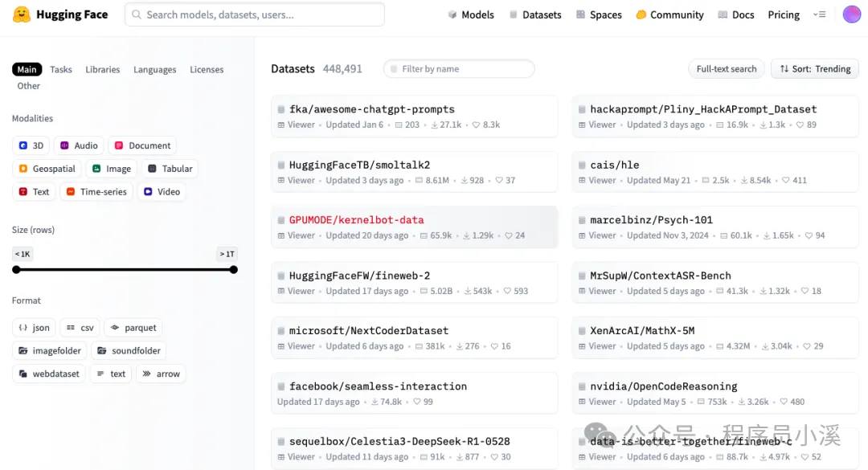Viewport: 868px width, 470px height.
Task: Filter by soundfolder format
Action: click(129, 351)
